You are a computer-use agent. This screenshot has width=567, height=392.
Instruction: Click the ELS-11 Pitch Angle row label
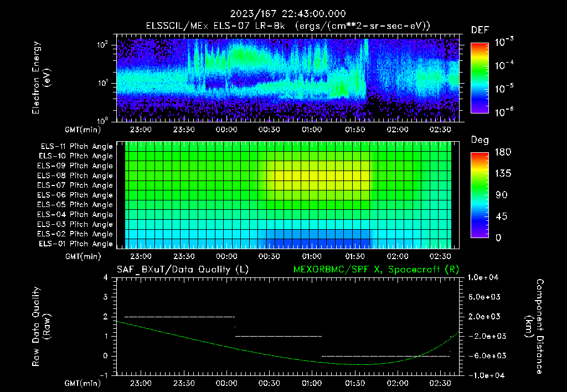[76, 147]
